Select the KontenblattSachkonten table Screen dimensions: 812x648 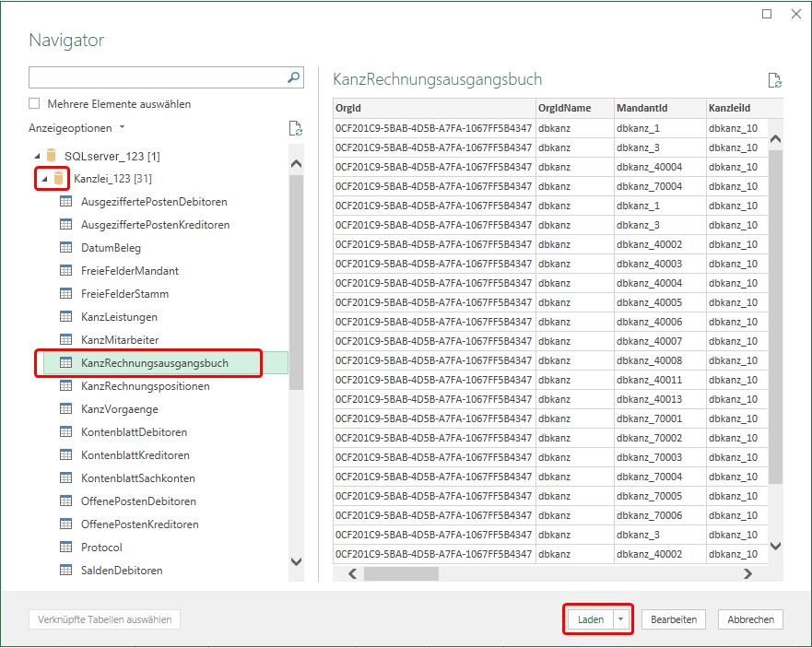point(137,478)
